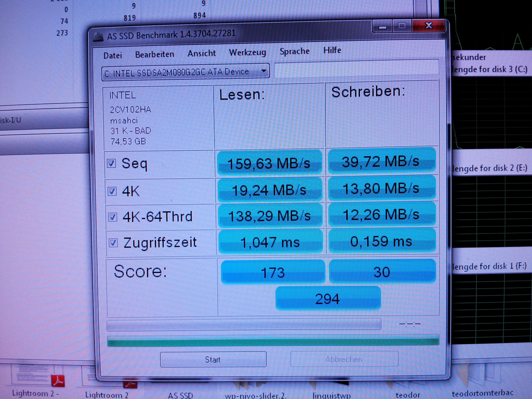Click the driver text msahci
Viewport: 532px width, 399px height.
click(124, 120)
